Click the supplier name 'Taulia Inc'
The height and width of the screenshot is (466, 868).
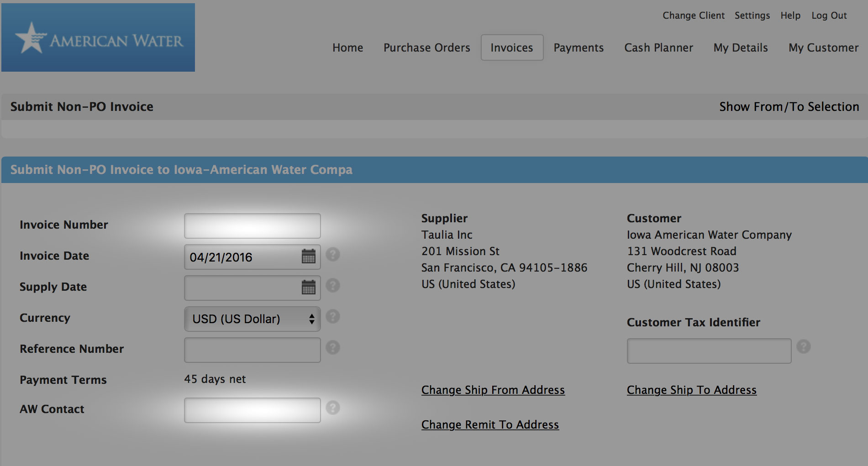tap(447, 235)
